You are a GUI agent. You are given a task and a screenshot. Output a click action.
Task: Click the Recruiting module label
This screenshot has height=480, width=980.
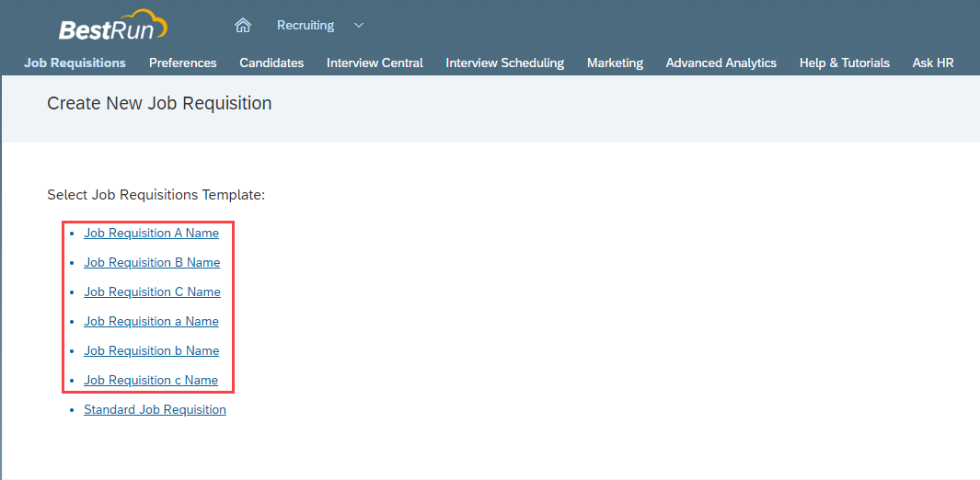[306, 26]
